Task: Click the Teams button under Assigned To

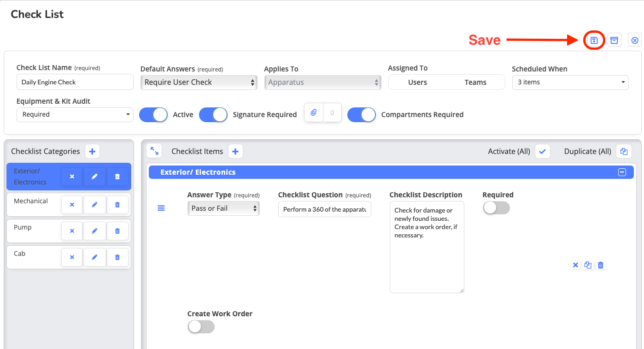Action: tap(475, 83)
